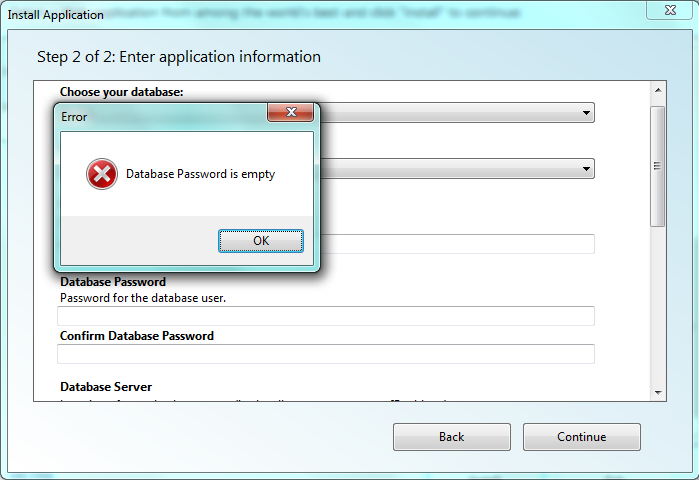Click the scrollbar down arrow

coord(658,393)
